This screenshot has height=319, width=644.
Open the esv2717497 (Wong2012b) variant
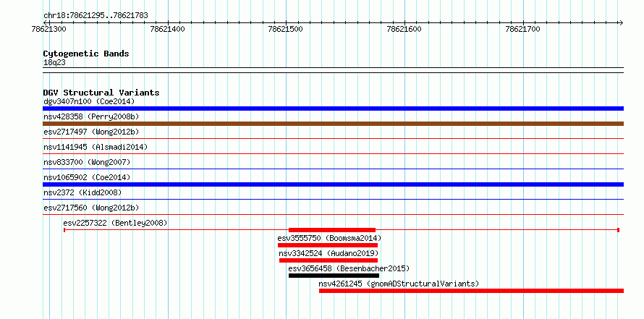[x=91, y=132]
